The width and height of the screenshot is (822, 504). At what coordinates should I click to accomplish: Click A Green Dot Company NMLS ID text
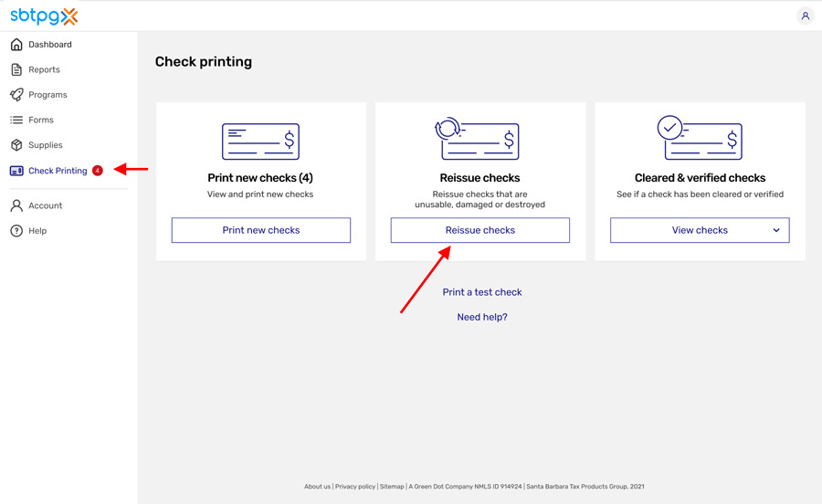tap(465, 486)
